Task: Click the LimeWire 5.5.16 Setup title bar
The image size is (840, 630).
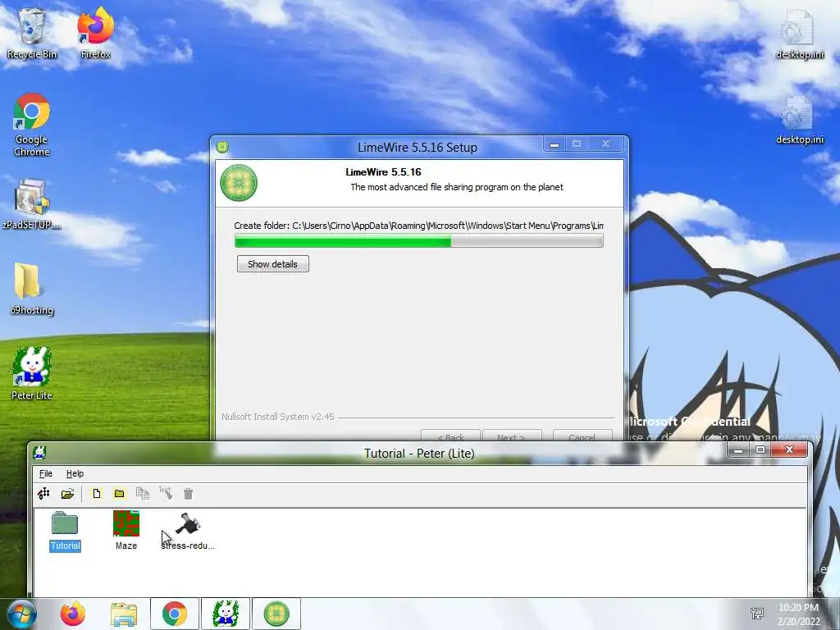Action: click(x=418, y=148)
